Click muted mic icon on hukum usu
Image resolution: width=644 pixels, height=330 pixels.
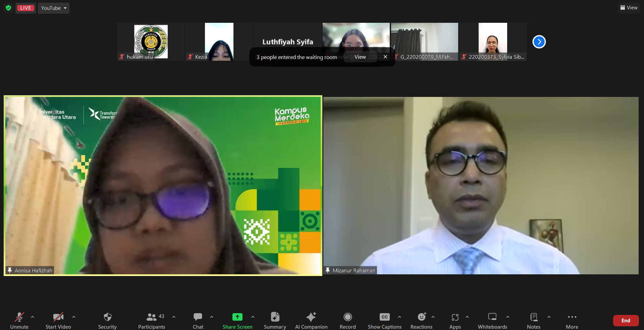coord(122,57)
